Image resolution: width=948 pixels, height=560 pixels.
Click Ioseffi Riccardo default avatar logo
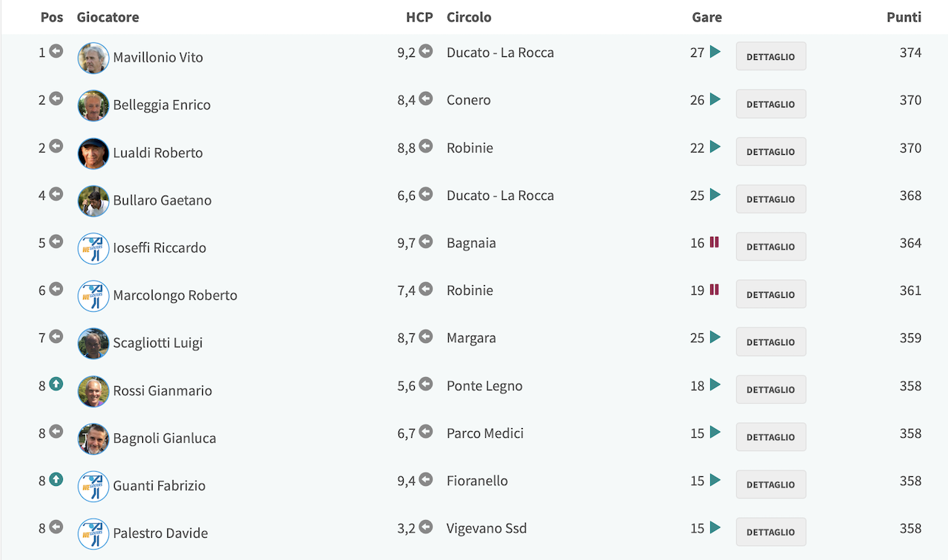(x=93, y=248)
